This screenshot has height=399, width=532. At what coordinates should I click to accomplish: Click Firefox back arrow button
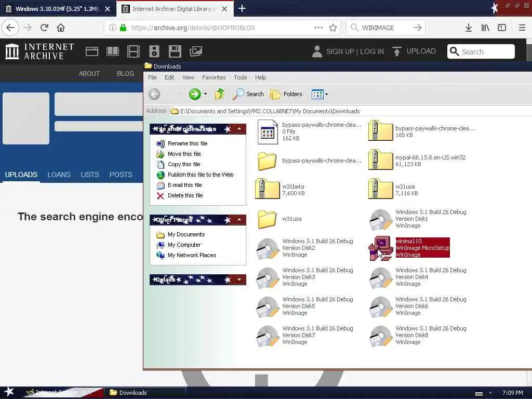coord(10,28)
